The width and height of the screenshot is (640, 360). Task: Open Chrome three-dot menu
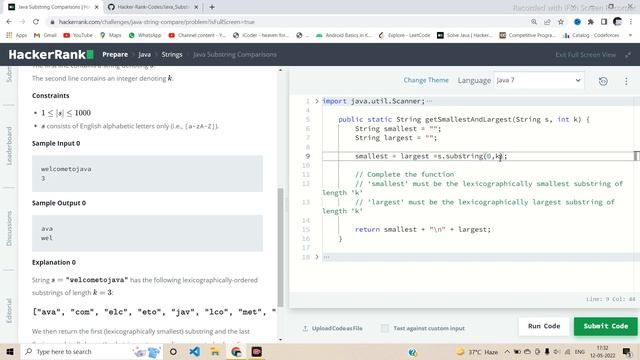point(631,22)
